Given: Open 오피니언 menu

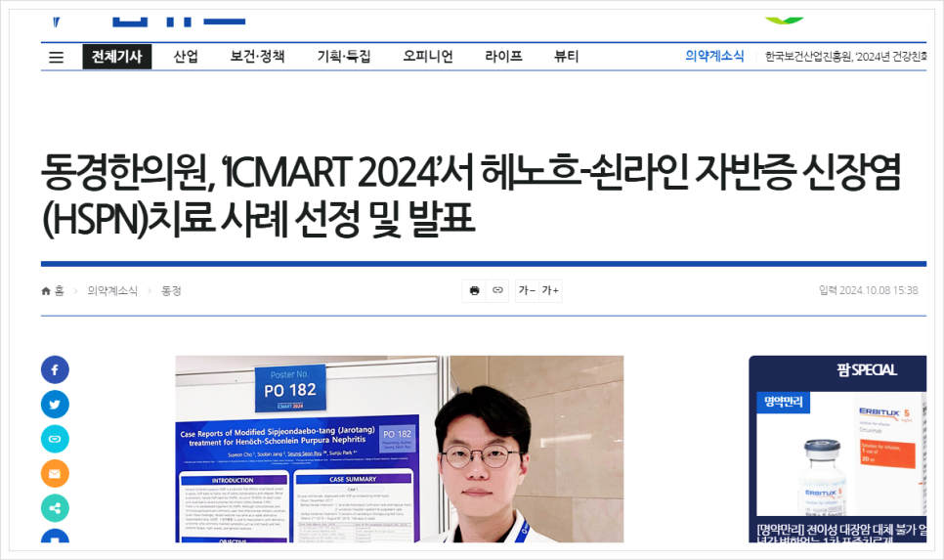Looking at the screenshot, I should click(x=428, y=57).
